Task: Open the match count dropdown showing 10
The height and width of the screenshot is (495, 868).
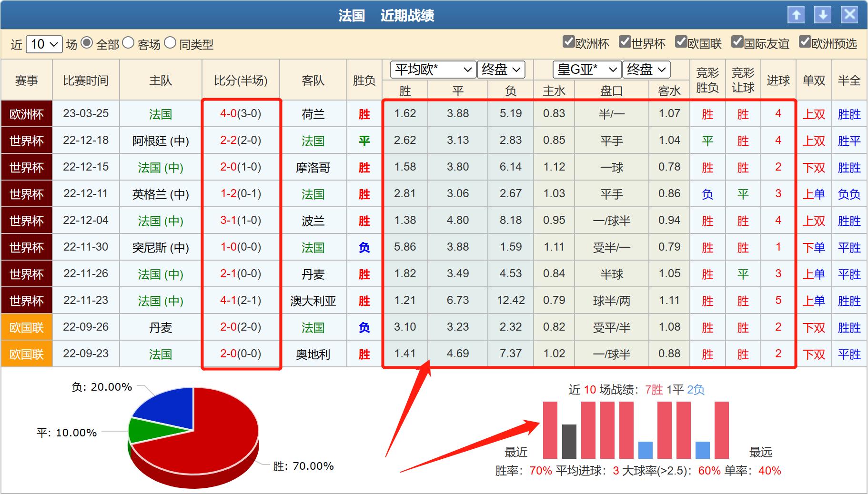Action: click(x=43, y=44)
